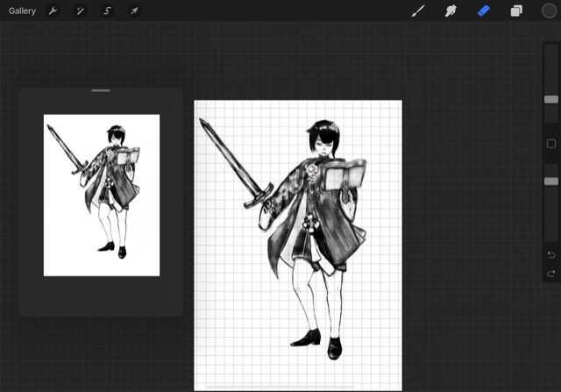The height and width of the screenshot is (392, 561).
Task: Click the brush opacity slider handle
Action: click(550, 182)
